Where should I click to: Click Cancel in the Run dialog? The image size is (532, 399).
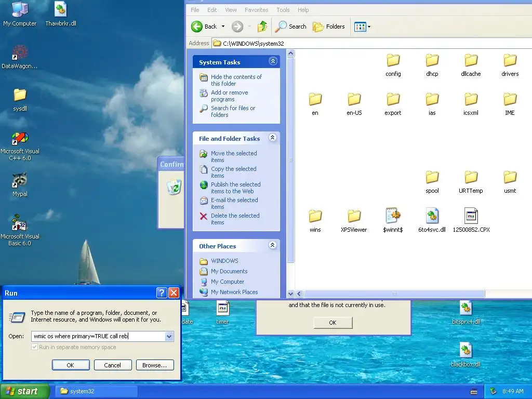click(x=113, y=365)
